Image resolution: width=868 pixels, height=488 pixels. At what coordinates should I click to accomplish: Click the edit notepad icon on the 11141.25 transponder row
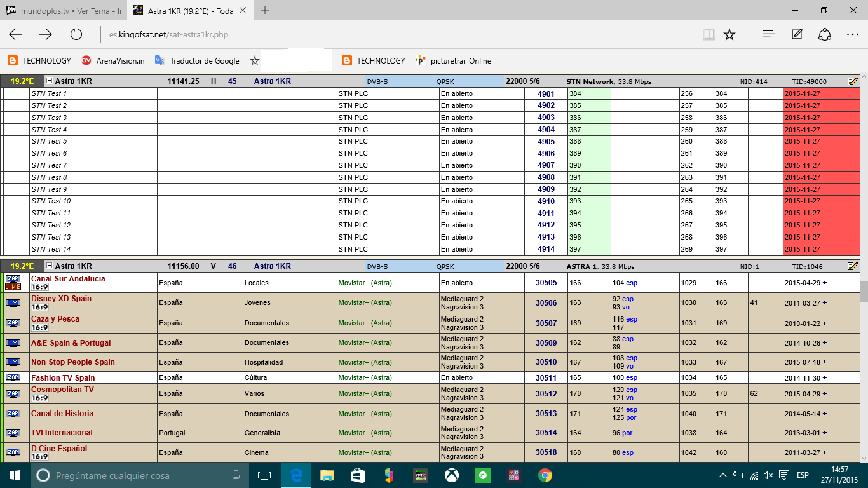[x=853, y=81]
